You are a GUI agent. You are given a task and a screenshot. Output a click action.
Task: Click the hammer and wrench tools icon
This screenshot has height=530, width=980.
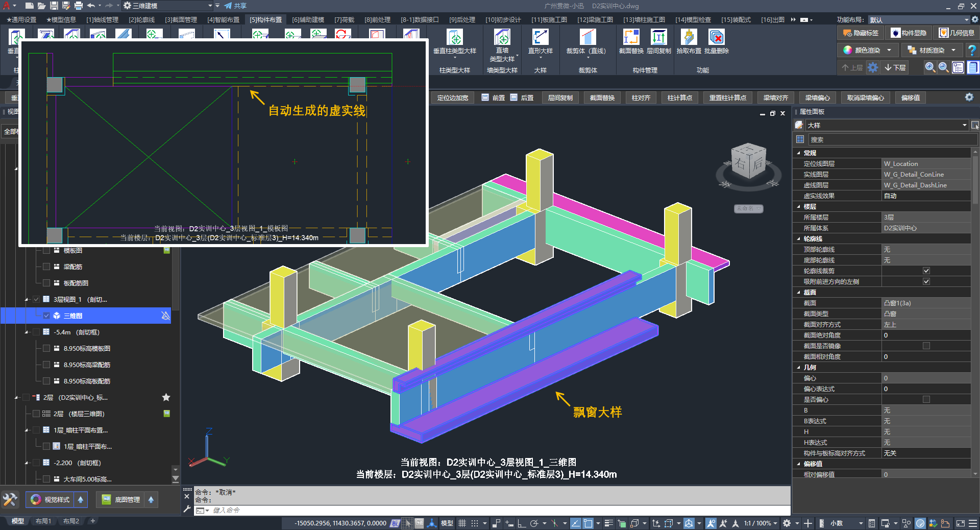point(10,499)
